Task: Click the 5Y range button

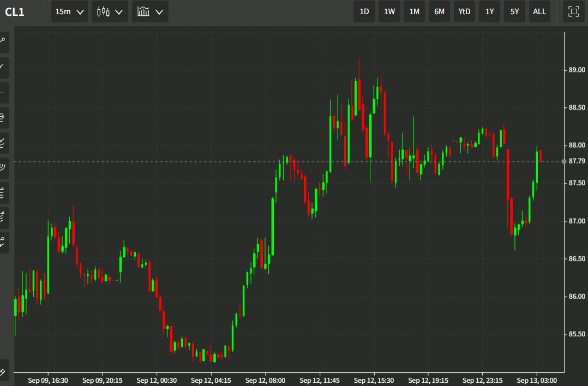Action: [x=514, y=11]
